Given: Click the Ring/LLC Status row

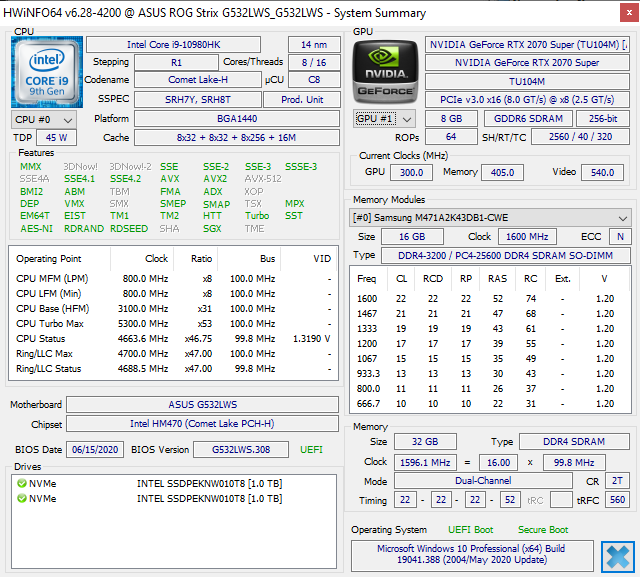Looking at the screenshot, I should 173,368.
